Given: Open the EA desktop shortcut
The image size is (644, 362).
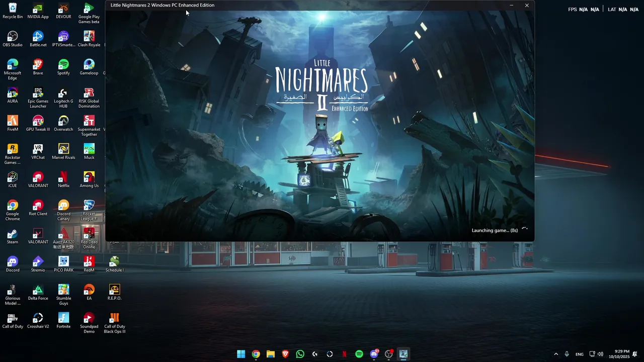Looking at the screenshot, I should (x=89, y=293).
